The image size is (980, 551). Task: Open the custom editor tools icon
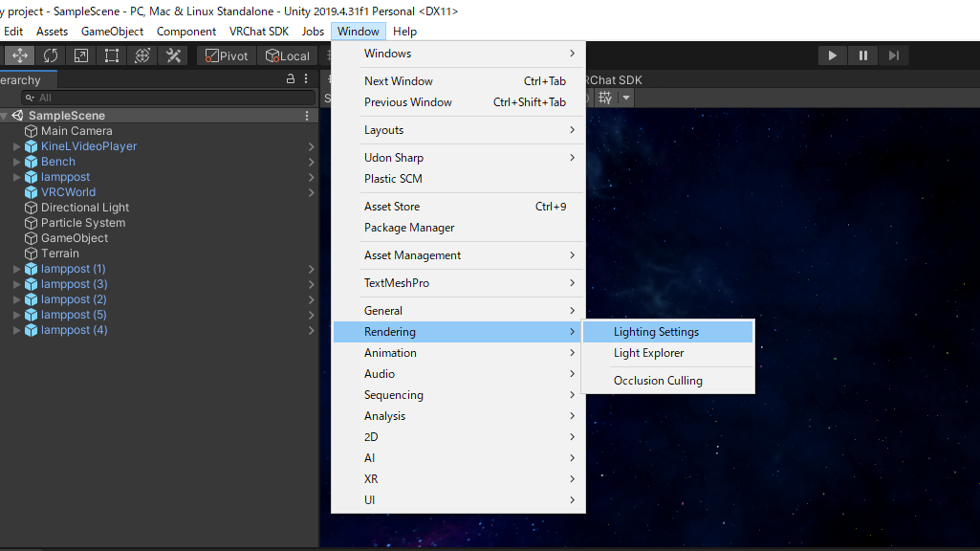pyautogui.click(x=173, y=55)
